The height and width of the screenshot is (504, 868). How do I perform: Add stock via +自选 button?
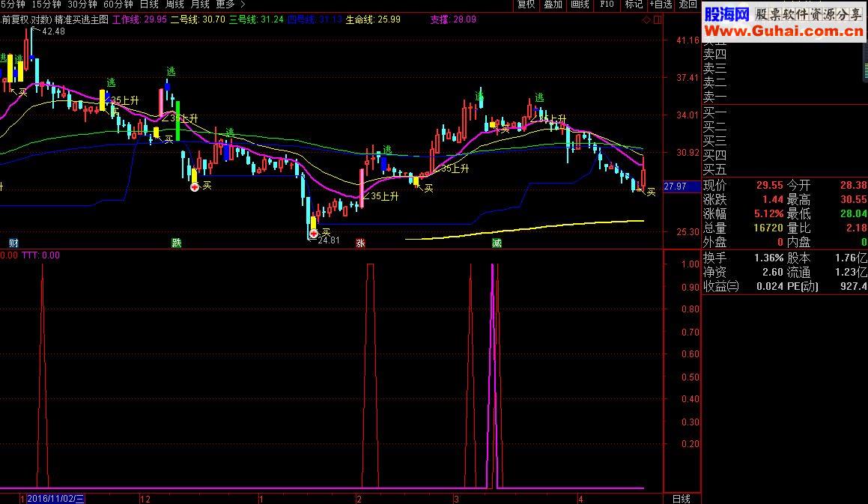[661, 4]
